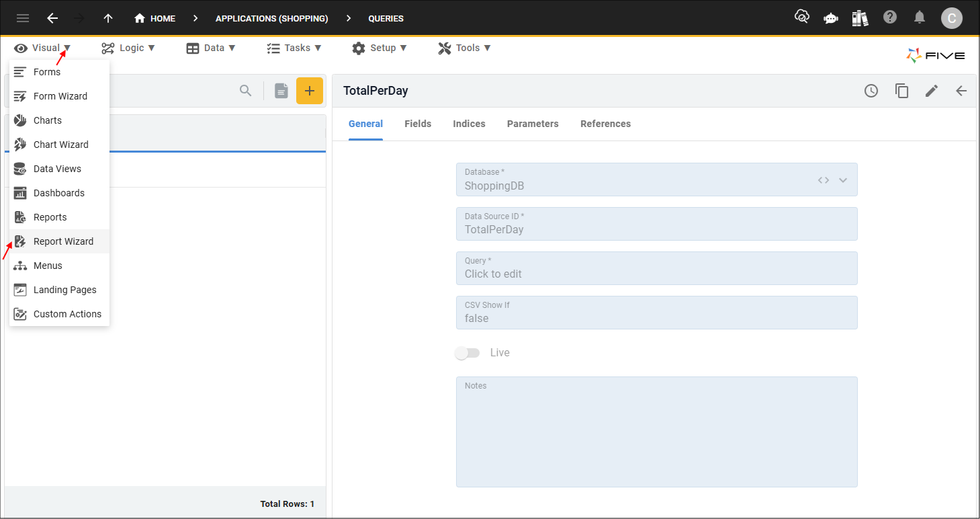This screenshot has height=519, width=980.
Task: Open the chat bot assistant icon
Action: tap(831, 18)
